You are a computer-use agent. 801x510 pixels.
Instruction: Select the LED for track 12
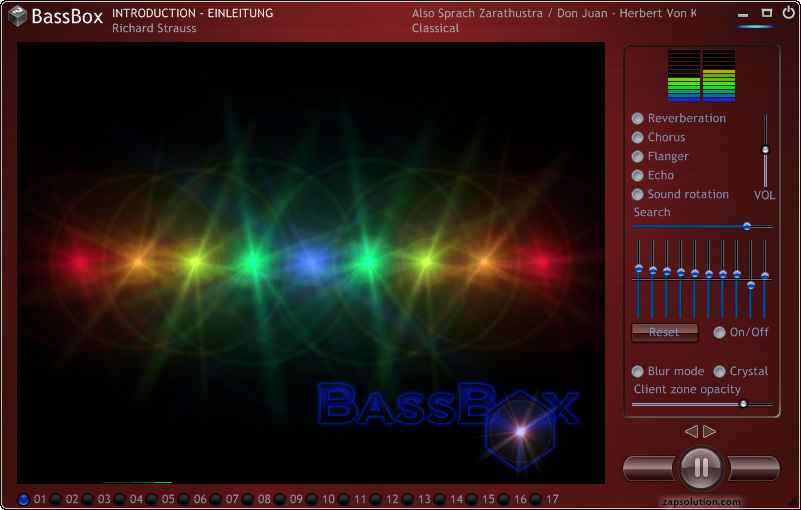[x=376, y=499]
